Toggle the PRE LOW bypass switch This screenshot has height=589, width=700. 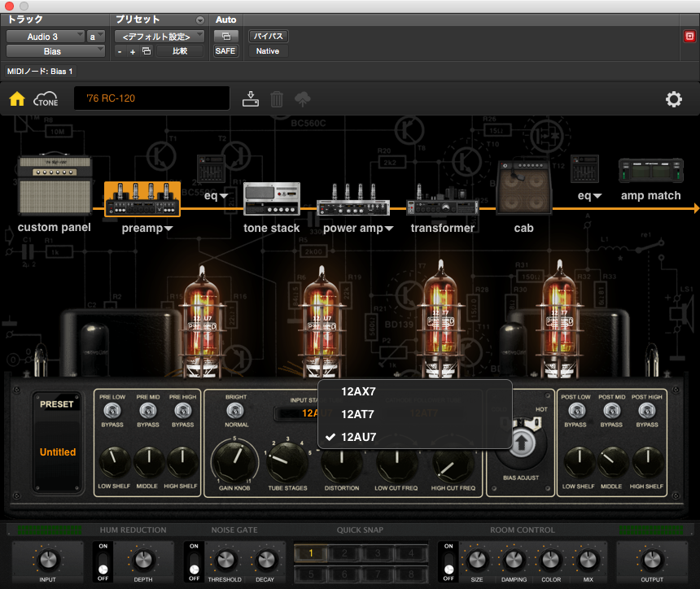(112, 411)
